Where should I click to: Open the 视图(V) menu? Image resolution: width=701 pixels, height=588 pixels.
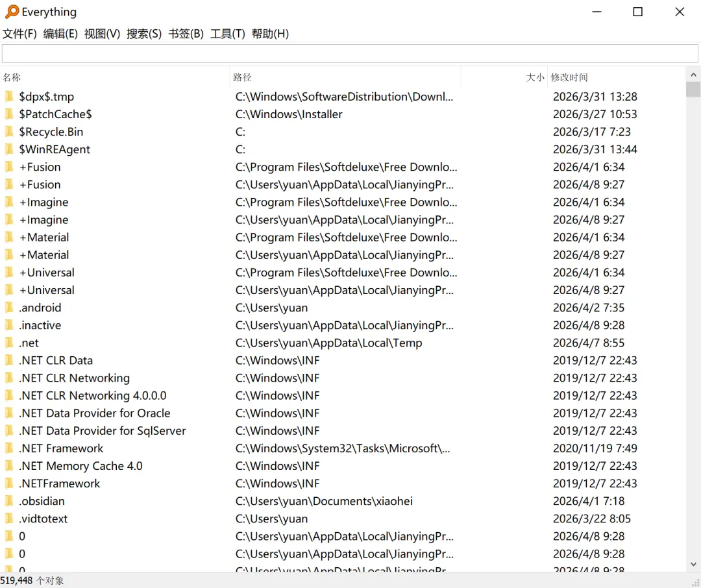(102, 34)
